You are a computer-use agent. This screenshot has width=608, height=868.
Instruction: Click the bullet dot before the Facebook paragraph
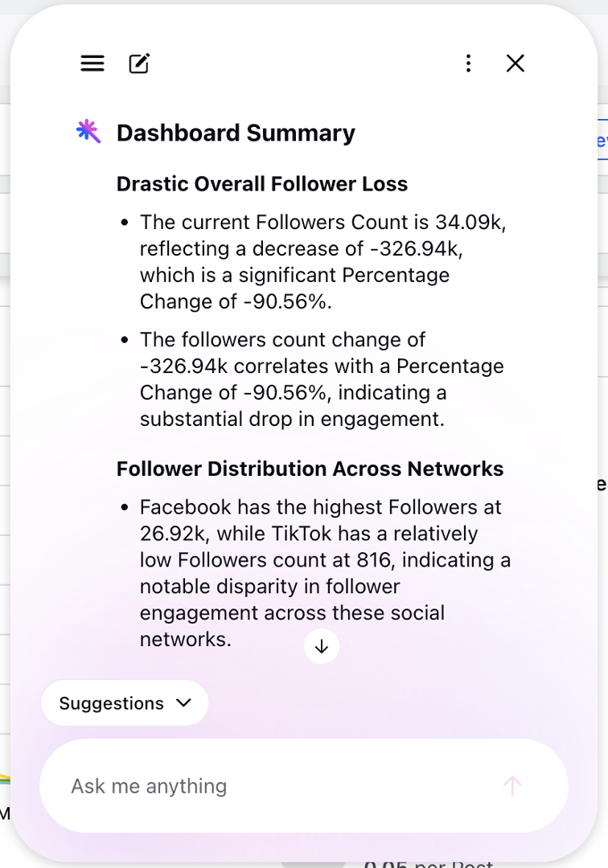(125, 507)
